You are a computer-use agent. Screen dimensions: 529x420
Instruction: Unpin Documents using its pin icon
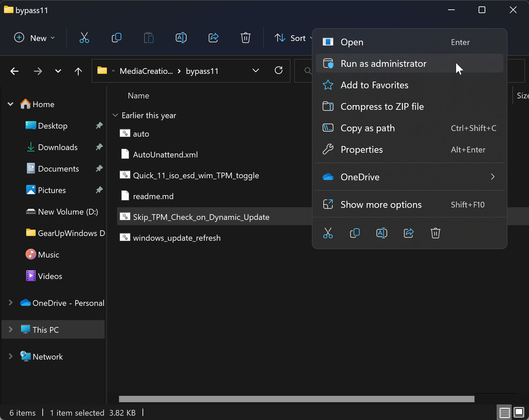[99, 169]
